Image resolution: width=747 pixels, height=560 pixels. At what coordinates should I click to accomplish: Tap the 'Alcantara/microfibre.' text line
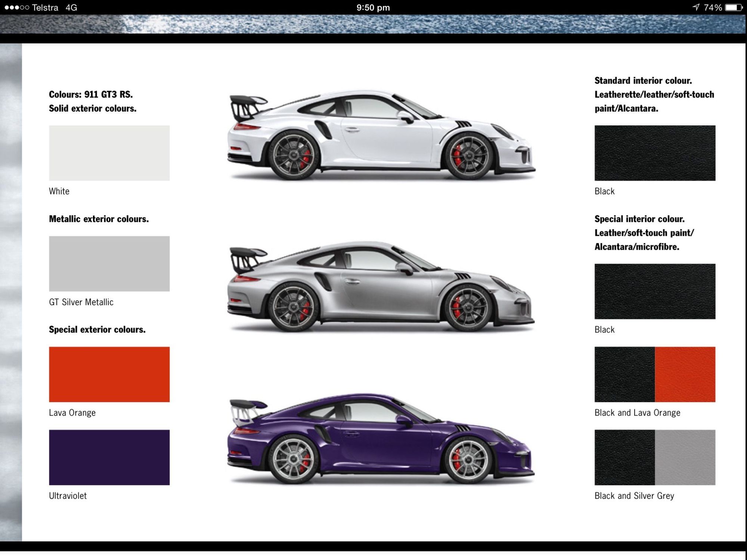[x=637, y=247]
